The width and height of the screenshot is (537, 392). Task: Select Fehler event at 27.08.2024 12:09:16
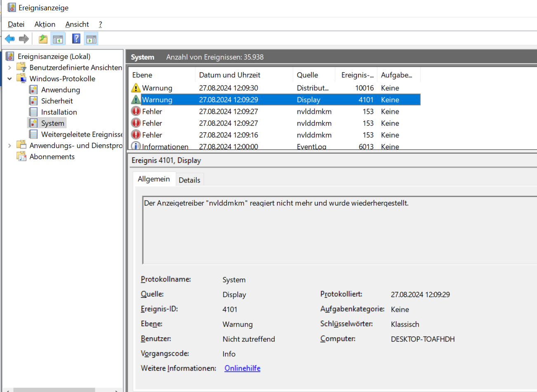(x=275, y=135)
